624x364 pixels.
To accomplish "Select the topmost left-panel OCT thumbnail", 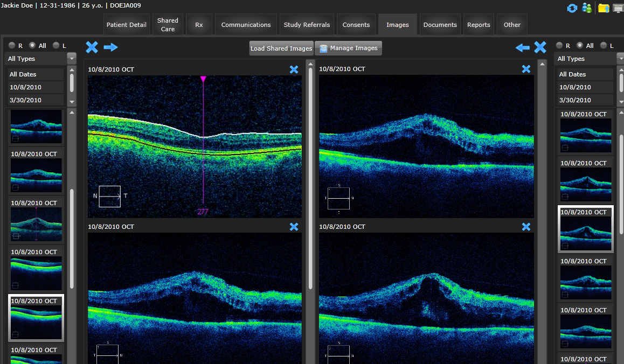I will coord(36,127).
